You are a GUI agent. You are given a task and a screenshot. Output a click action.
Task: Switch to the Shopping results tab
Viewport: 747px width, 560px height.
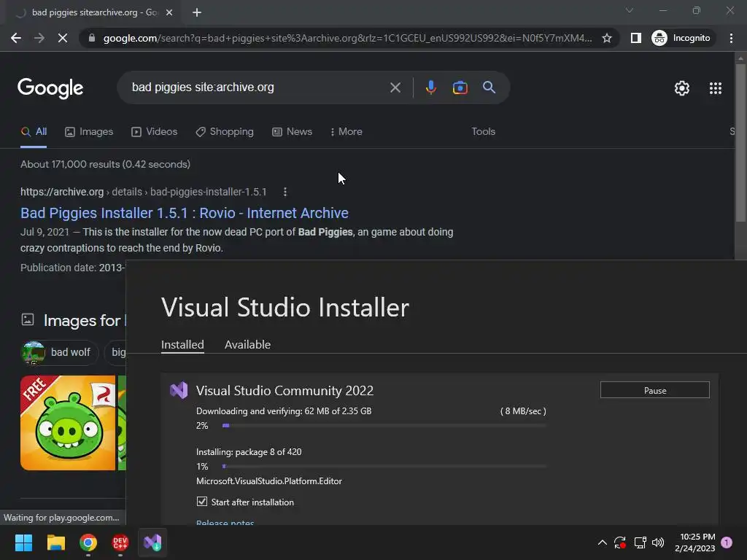click(x=225, y=132)
